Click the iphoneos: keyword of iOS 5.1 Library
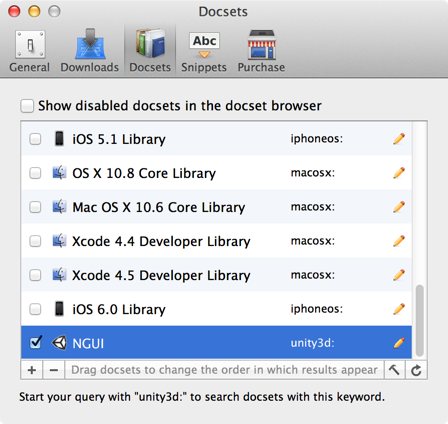The width and height of the screenshot is (448, 424). click(317, 139)
